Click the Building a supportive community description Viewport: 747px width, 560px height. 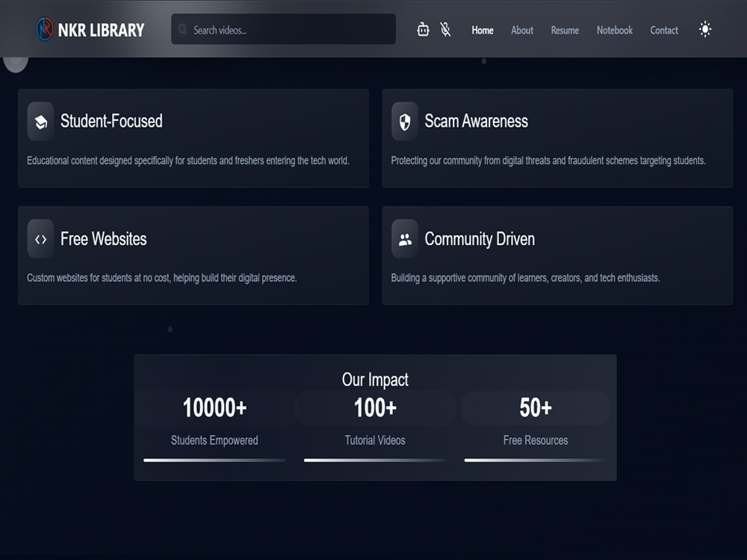coord(525,278)
